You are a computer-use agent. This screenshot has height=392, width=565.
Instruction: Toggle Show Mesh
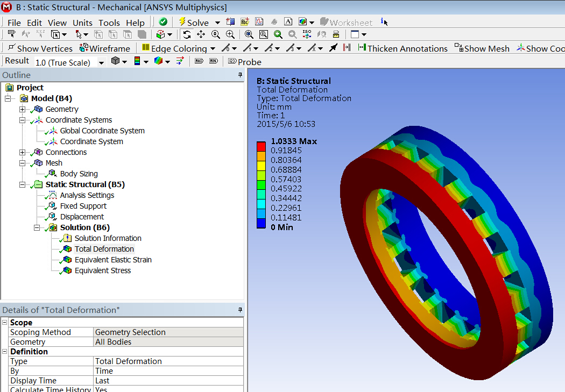pos(482,48)
